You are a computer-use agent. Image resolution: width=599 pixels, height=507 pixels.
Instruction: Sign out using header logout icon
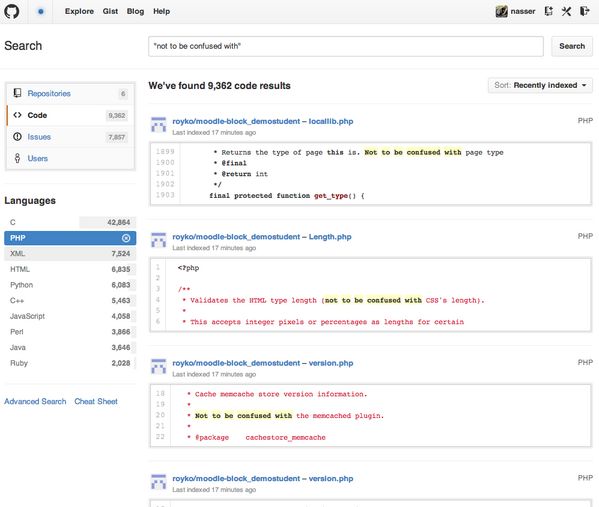coord(584,11)
